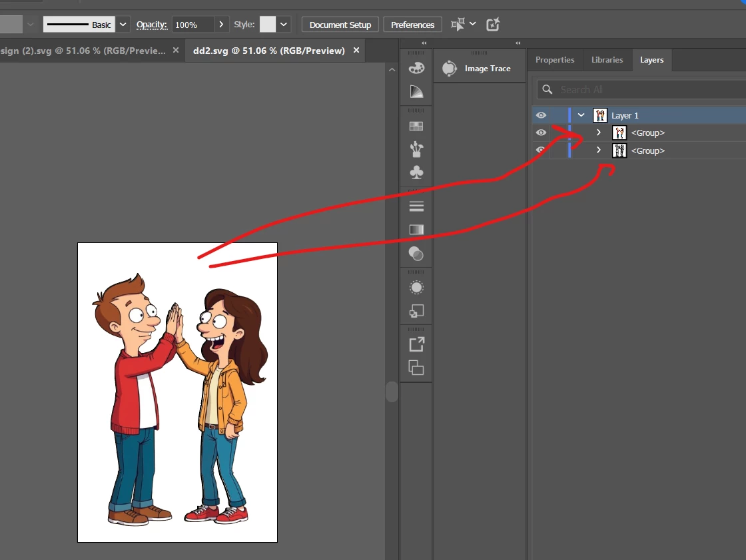
Task: Click the Document Setup button
Action: [340, 25]
